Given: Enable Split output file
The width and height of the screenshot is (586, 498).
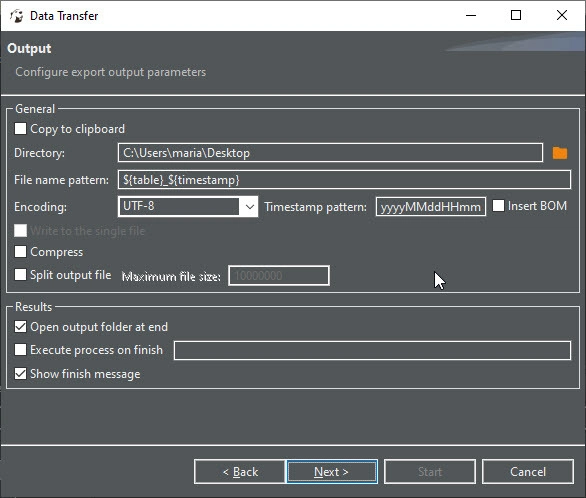Looking at the screenshot, I should (x=20, y=275).
